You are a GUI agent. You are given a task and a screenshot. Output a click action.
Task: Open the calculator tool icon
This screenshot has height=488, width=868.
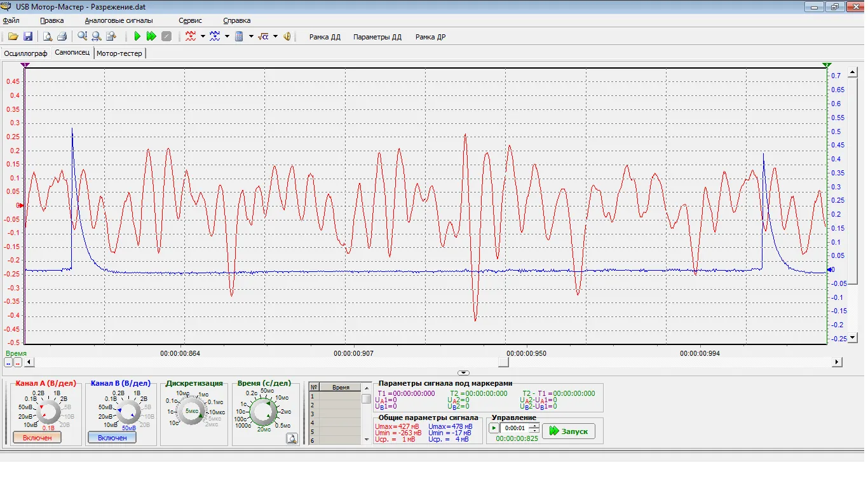[240, 37]
